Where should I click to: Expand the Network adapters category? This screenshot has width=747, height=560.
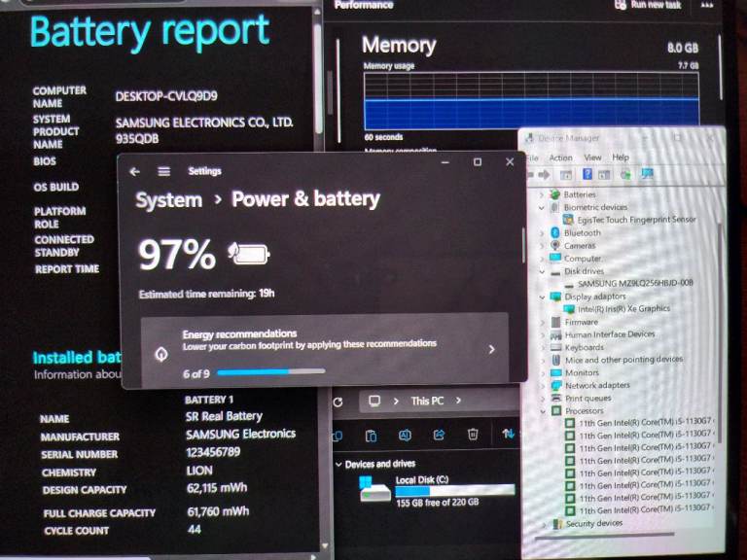pos(543,385)
